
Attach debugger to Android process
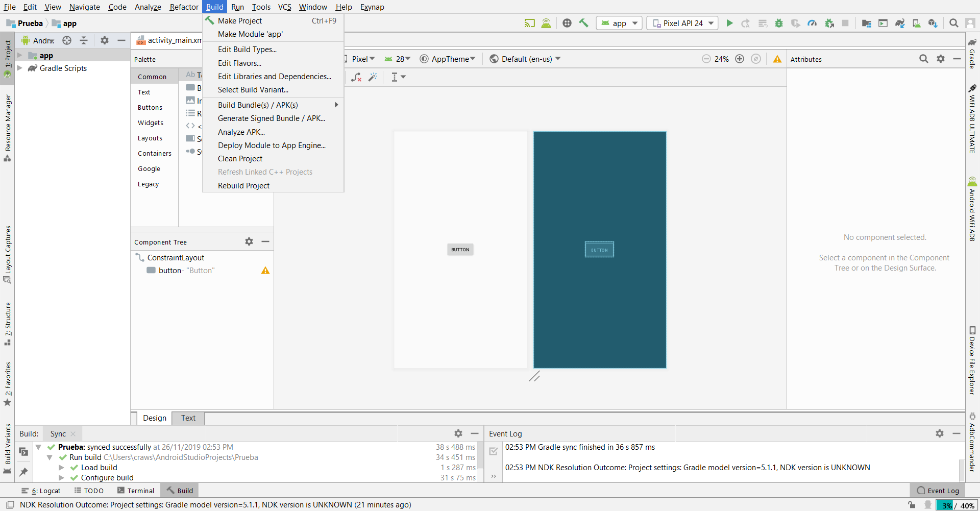click(x=829, y=23)
